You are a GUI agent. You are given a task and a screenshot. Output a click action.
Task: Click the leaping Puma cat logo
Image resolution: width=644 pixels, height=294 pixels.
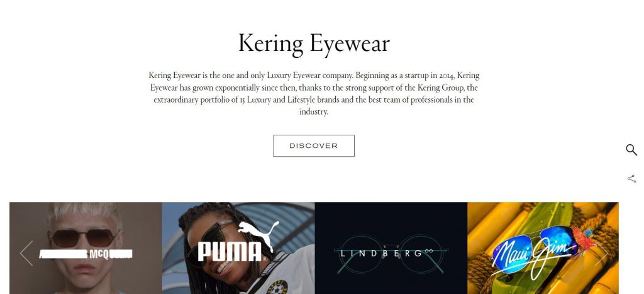258,235
